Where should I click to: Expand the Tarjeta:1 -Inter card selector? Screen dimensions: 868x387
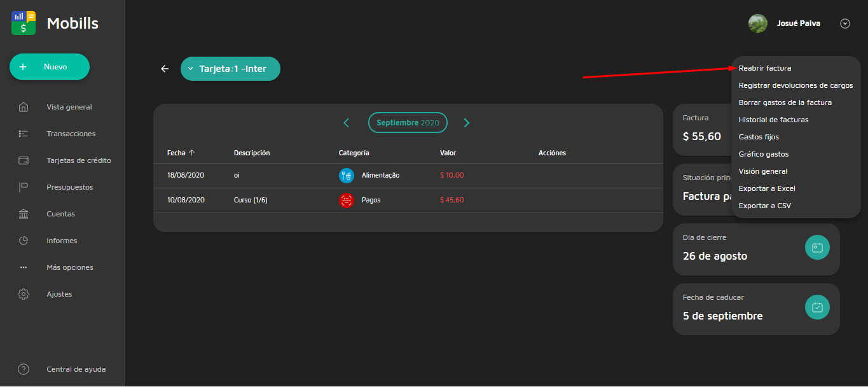click(x=230, y=69)
